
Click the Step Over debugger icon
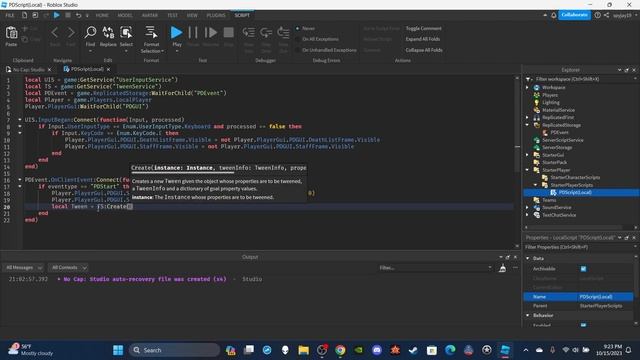pos(266,32)
